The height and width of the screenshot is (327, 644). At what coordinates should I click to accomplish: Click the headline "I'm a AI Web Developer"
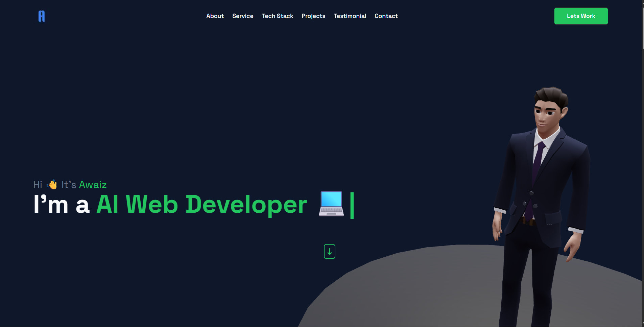169,204
